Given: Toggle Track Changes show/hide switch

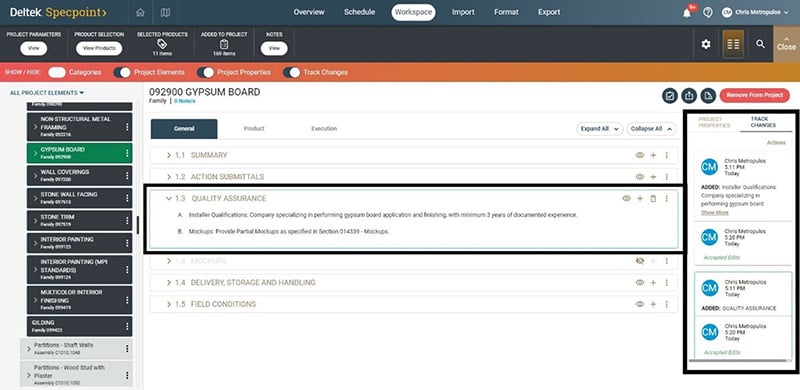Looking at the screenshot, I should pyautogui.click(x=291, y=72).
